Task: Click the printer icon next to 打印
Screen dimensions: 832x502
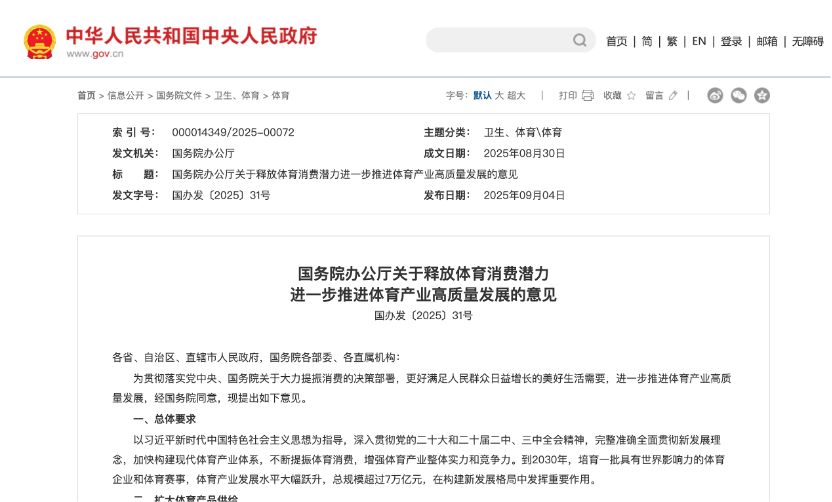Action: (588, 96)
